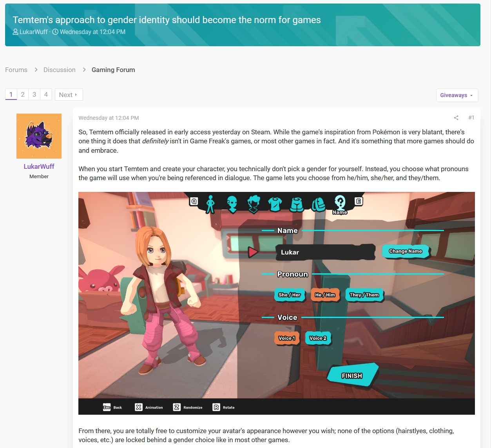Viewport: 491px width, 448px height.
Task: Go to the Gaming Forum breadcrumb
Action: point(113,70)
